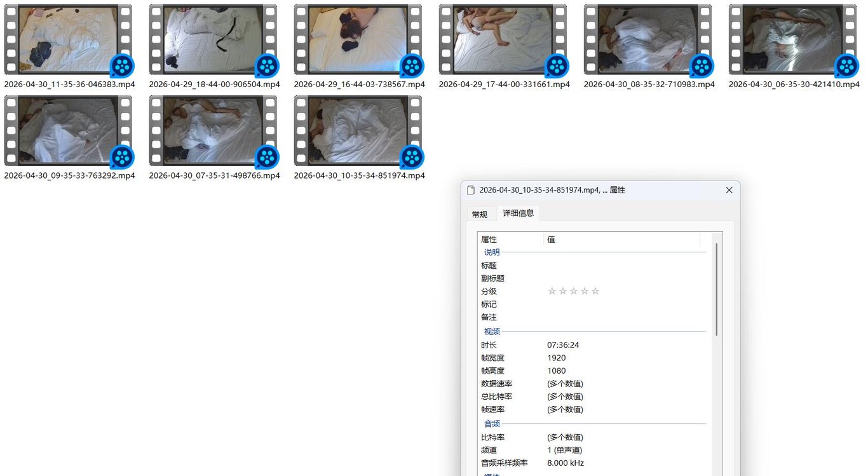Click file name 2026-04-29_17-44-00-331661.mp4

click(x=505, y=84)
